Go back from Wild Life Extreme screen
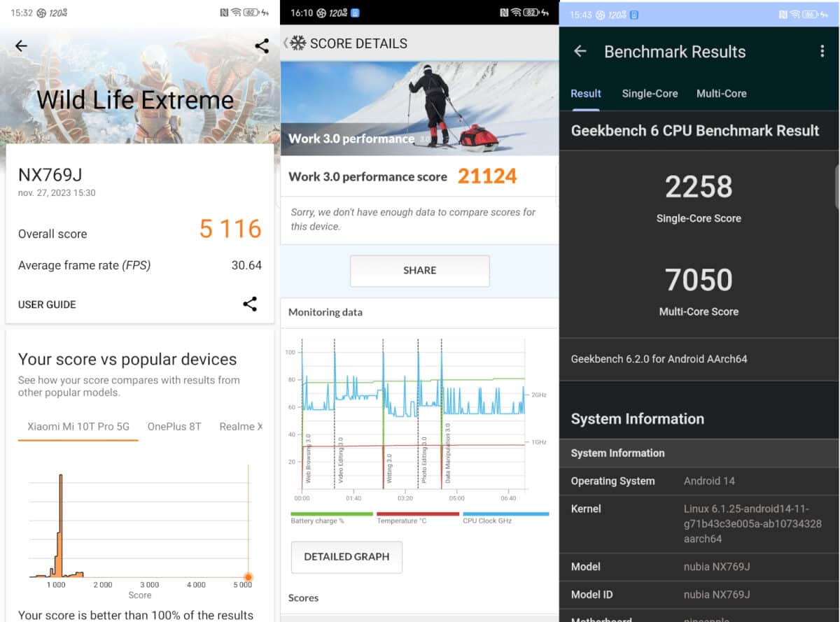The width and height of the screenshot is (840, 622). tap(21, 46)
